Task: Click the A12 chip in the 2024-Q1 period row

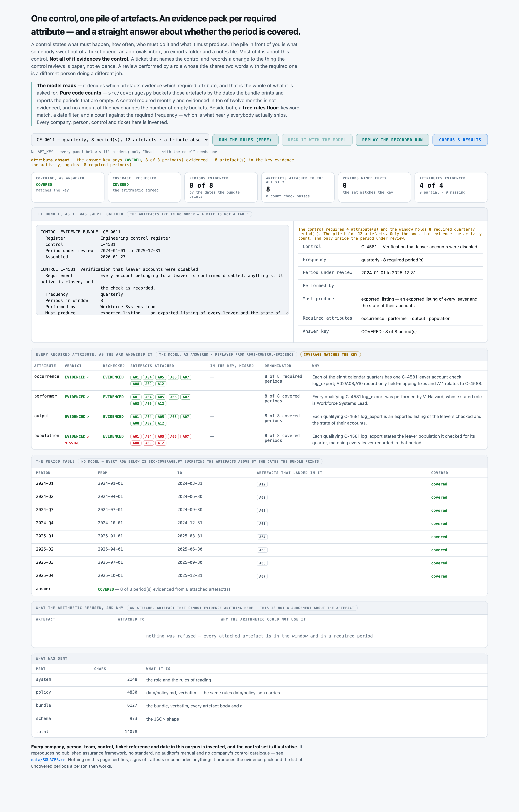Action: (262, 484)
